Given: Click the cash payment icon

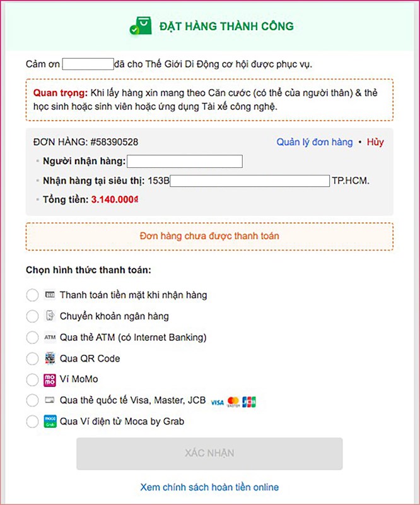Looking at the screenshot, I should point(50,295).
